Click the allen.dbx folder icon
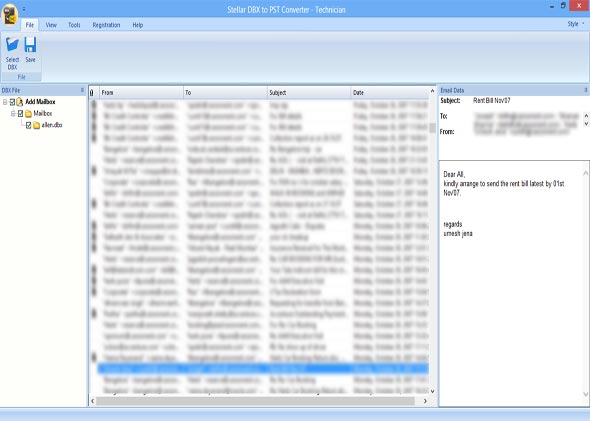Viewport: 590px width, 421px height. tap(36, 125)
